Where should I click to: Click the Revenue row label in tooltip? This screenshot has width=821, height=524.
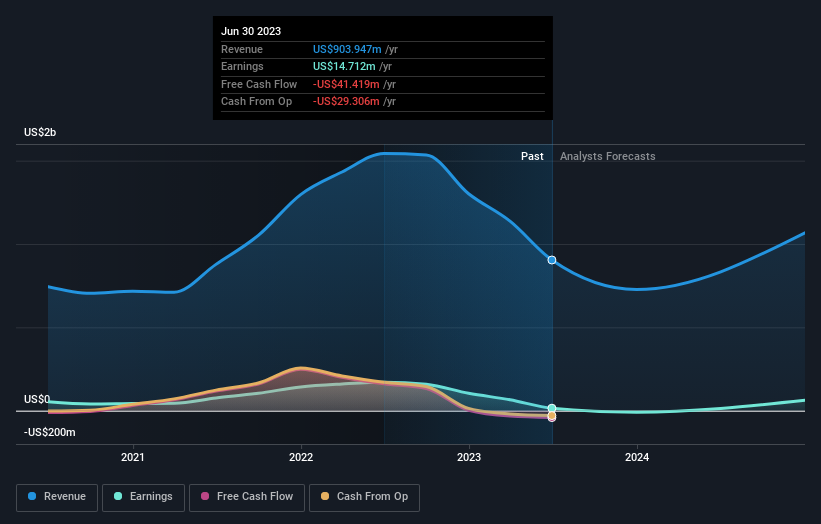pos(242,49)
